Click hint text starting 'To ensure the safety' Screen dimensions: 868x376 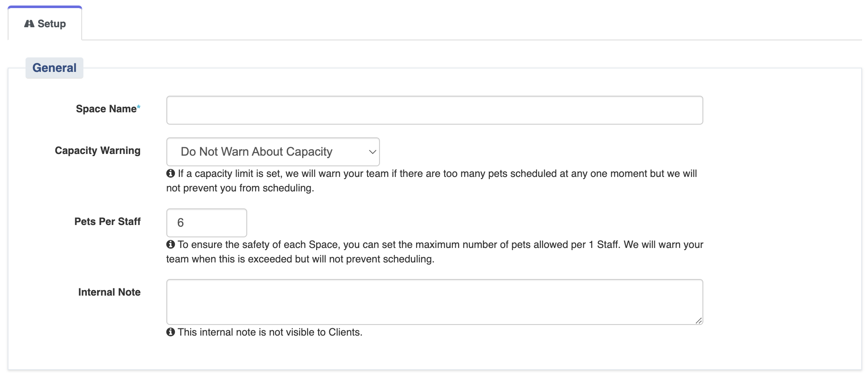(x=434, y=252)
